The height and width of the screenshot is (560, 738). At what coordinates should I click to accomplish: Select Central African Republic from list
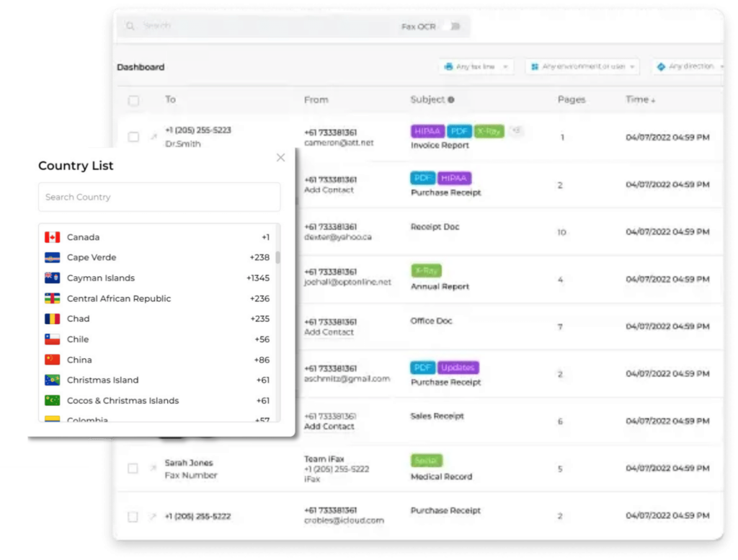119,298
